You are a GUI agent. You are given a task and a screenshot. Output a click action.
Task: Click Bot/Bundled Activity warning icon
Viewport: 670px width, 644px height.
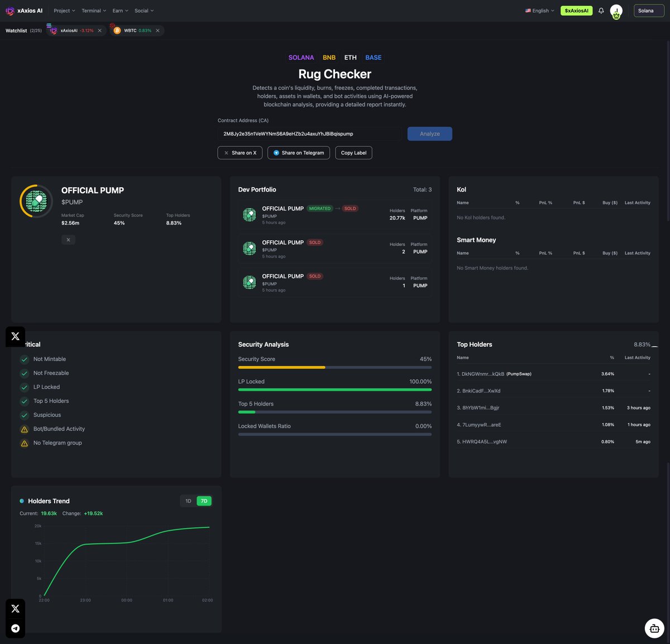tap(24, 429)
